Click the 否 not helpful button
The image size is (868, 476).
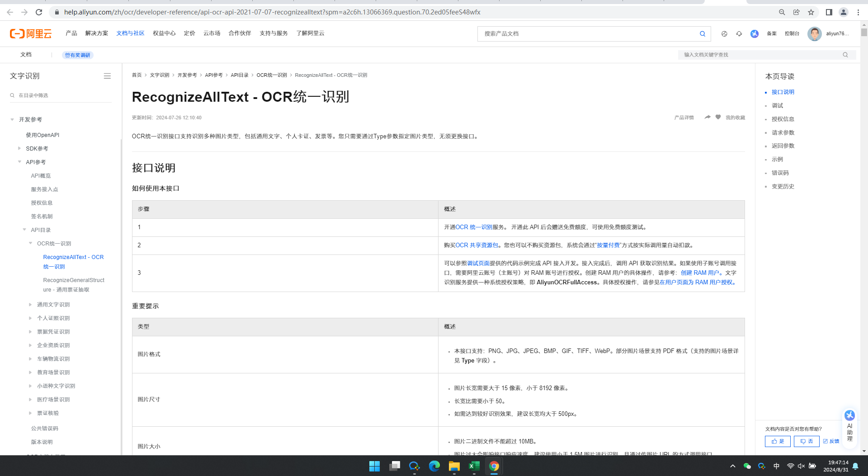(x=807, y=441)
